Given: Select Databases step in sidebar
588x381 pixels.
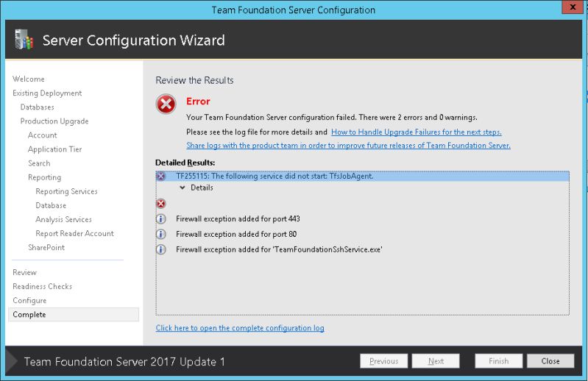Looking at the screenshot, I should point(37,107).
